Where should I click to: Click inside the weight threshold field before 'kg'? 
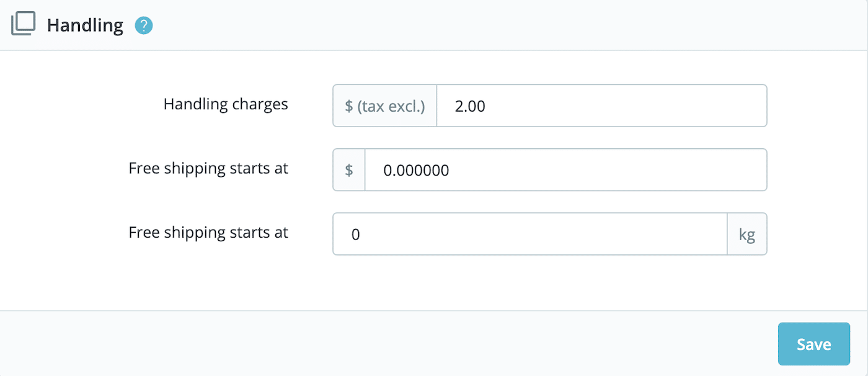529,234
